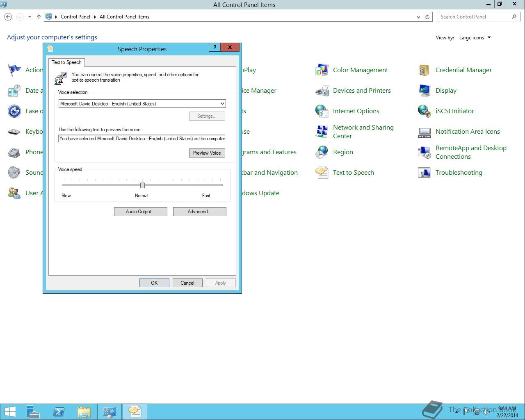Image resolution: width=525 pixels, height=420 pixels.
Task: Open Phone and Modem icon
Action: 14,152
